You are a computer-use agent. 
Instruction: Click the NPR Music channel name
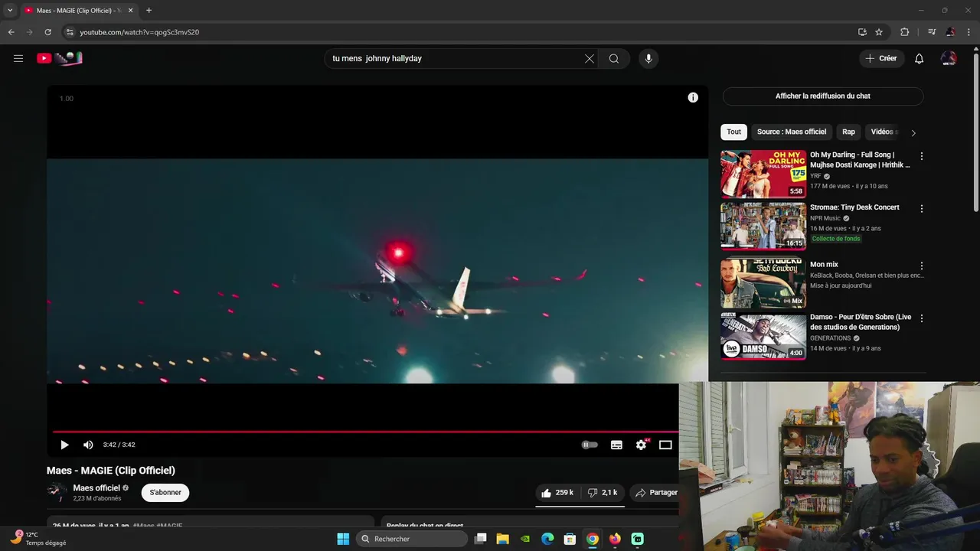click(x=825, y=218)
